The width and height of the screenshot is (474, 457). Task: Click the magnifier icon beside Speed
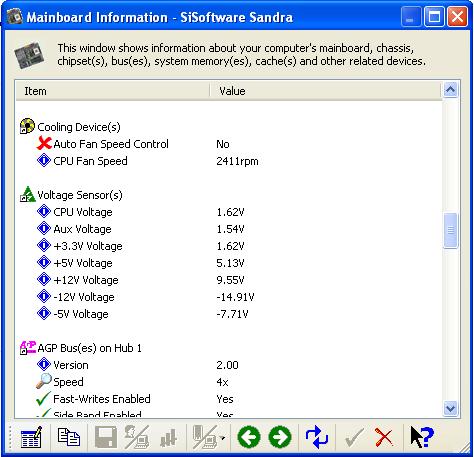(44, 381)
